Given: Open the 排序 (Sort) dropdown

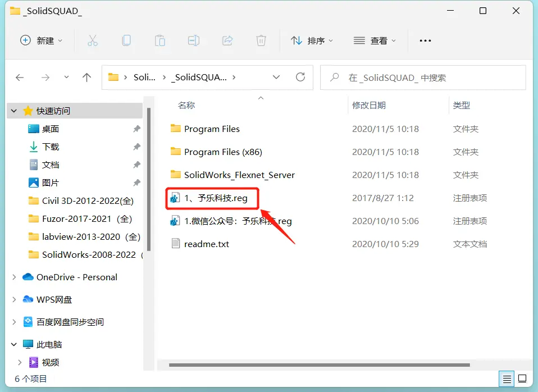Looking at the screenshot, I should click(x=312, y=40).
